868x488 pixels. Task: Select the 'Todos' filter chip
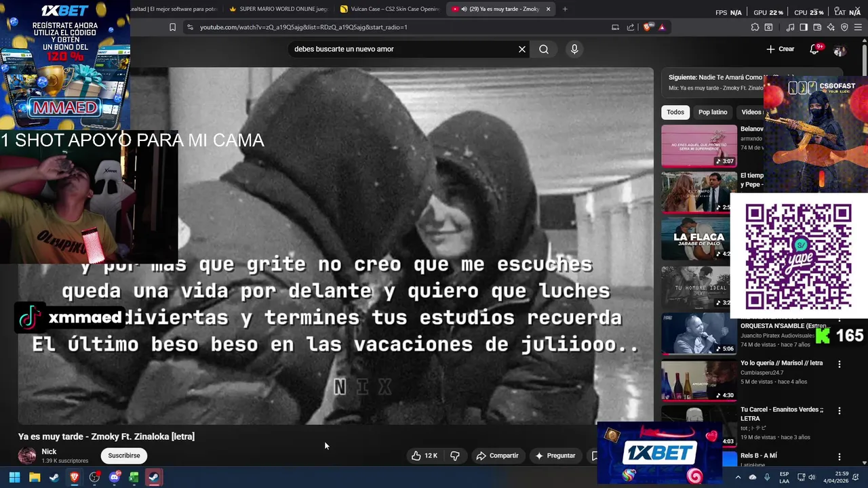[x=675, y=113]
